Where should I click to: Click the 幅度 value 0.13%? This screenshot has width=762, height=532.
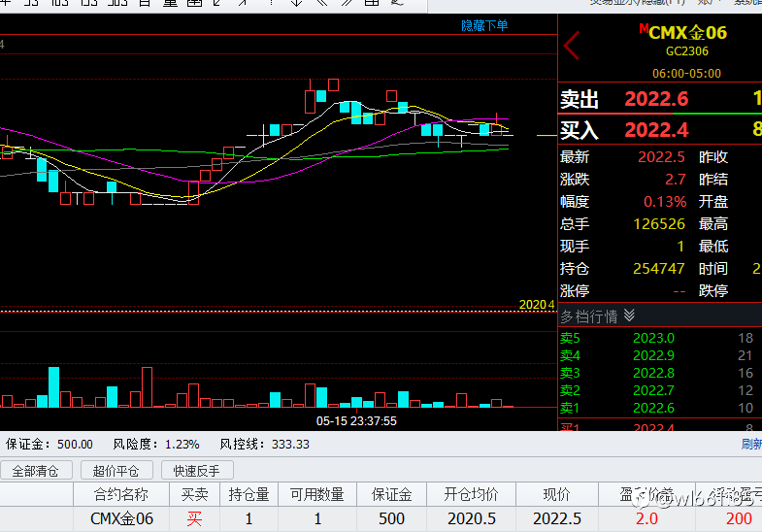pos(665,202)
